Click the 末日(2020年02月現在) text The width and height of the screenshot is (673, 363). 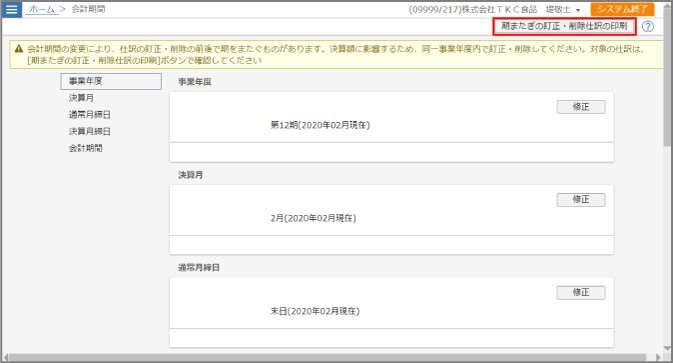315,311
